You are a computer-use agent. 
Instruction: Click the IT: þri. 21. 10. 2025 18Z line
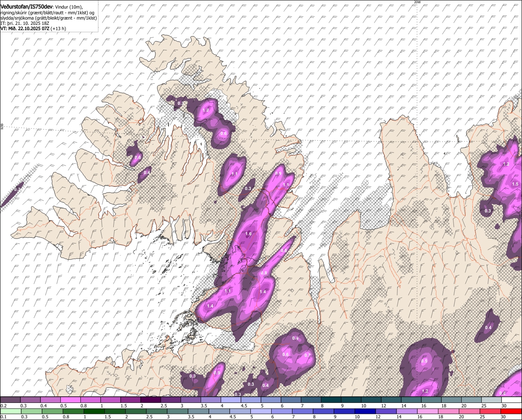(25, 23)
